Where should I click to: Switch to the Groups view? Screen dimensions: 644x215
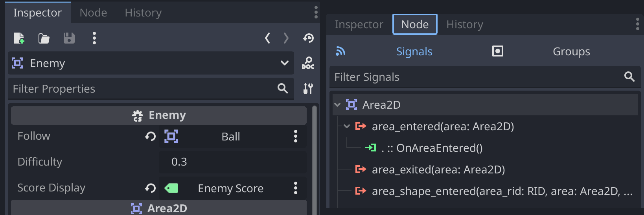pyautogui.click(x=571, y=52)
